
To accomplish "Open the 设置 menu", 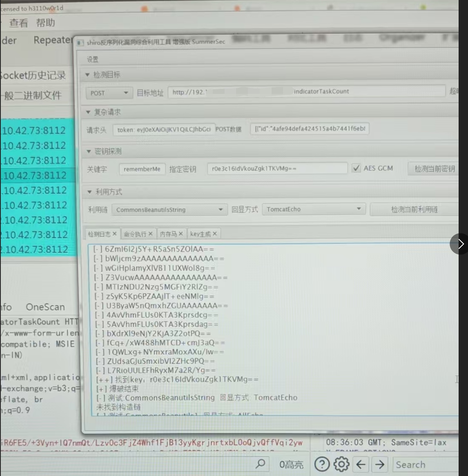I will (93, 60).
